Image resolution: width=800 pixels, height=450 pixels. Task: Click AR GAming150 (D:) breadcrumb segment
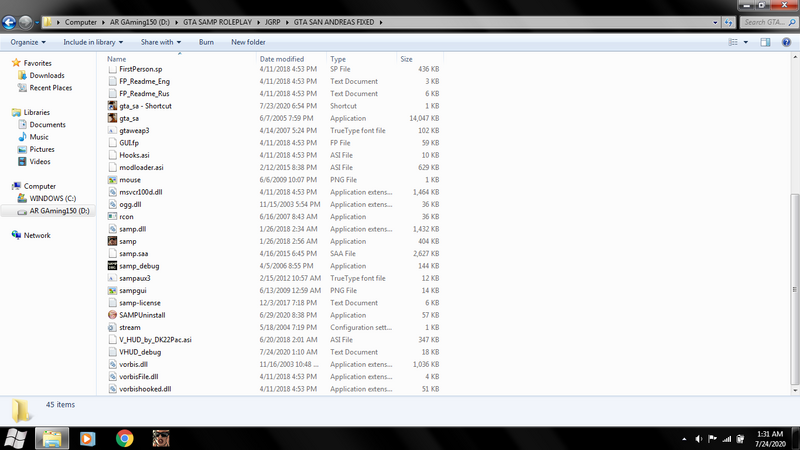tap(140, 22)
